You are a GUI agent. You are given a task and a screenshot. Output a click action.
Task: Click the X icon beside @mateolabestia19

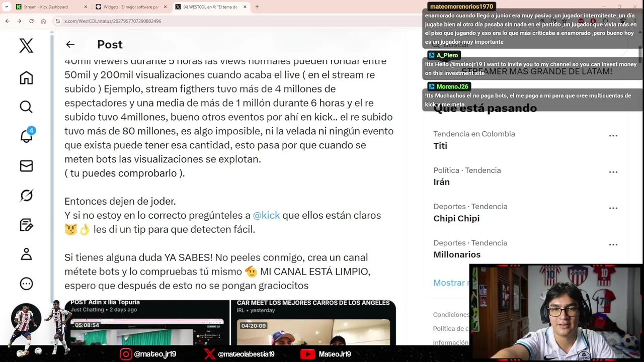(x=209, y=354)
